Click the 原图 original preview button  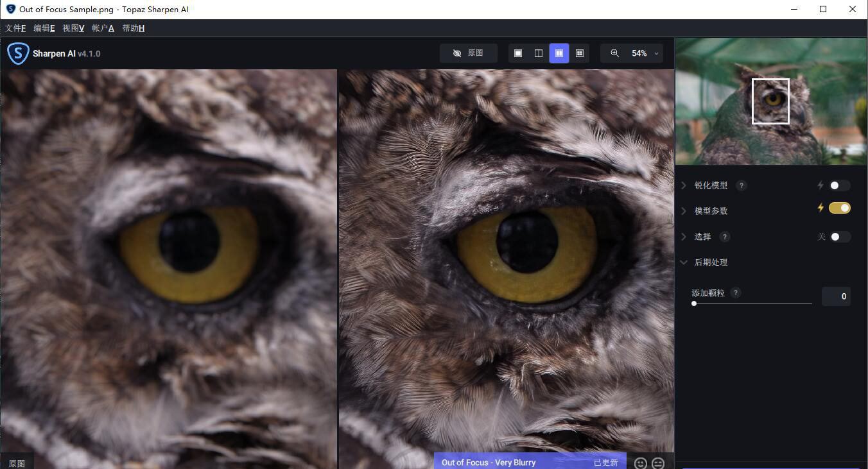[469, 53]
